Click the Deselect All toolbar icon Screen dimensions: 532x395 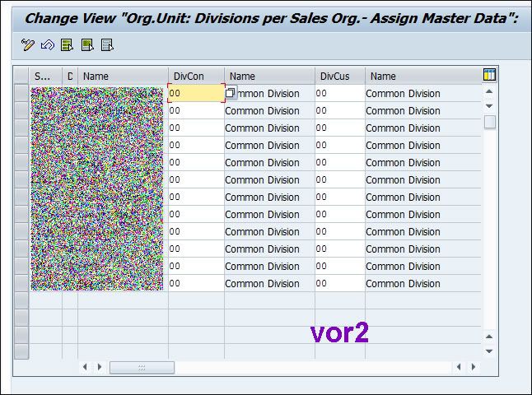tap(107, 45)
